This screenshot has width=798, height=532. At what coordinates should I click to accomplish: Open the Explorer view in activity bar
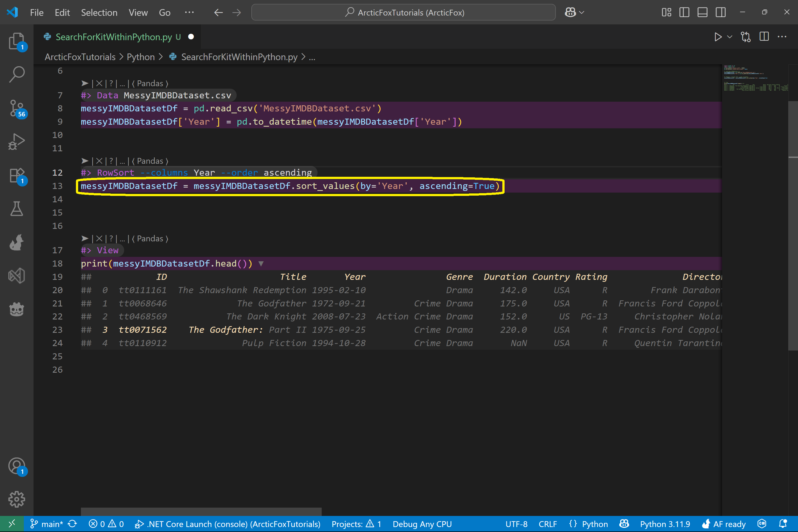click(17, 41)
